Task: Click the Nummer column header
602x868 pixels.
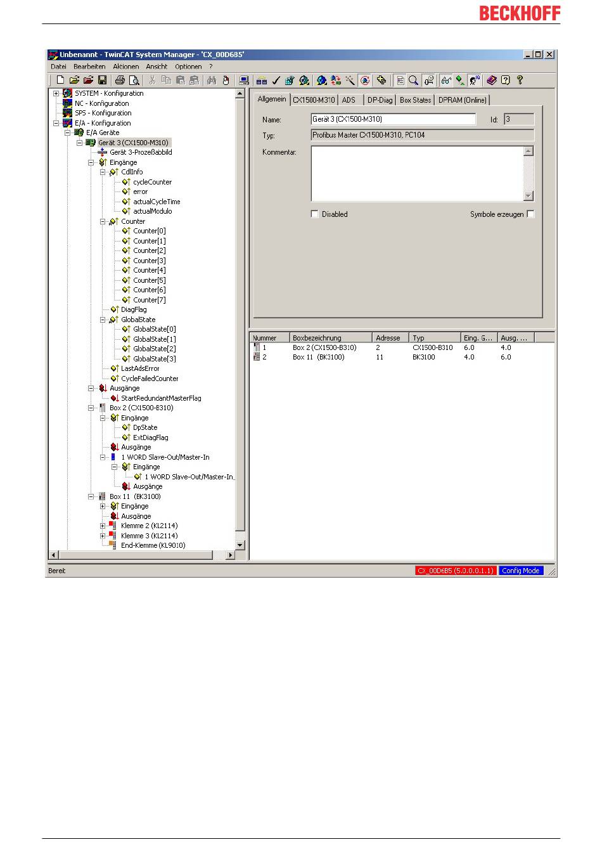Action: point(269,338)
